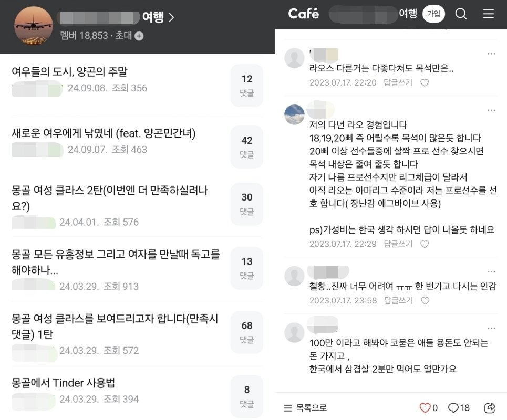Open the search magnifier icon
This screenshot has height=420, width=507.
click(461, 14)
